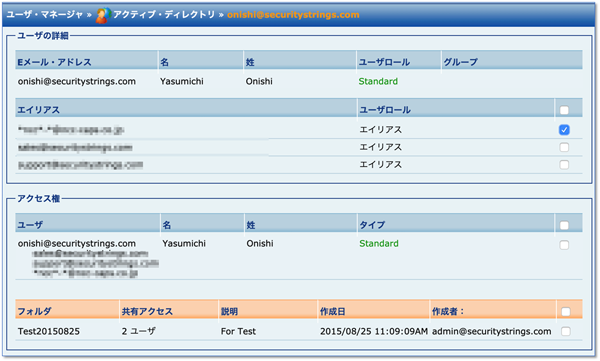Click the green Standard type in アクセス権
Screen dimensions: 600x361
coord(379,243)
